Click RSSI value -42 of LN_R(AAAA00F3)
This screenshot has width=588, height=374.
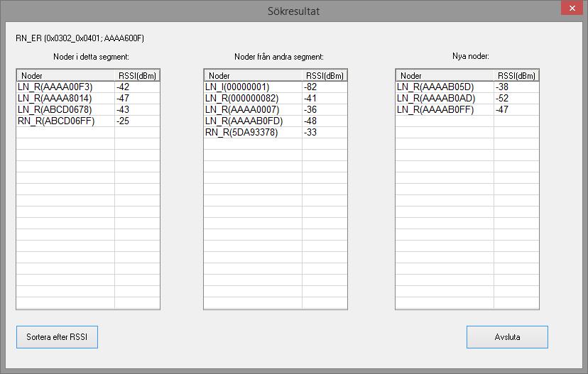[123, 87]
